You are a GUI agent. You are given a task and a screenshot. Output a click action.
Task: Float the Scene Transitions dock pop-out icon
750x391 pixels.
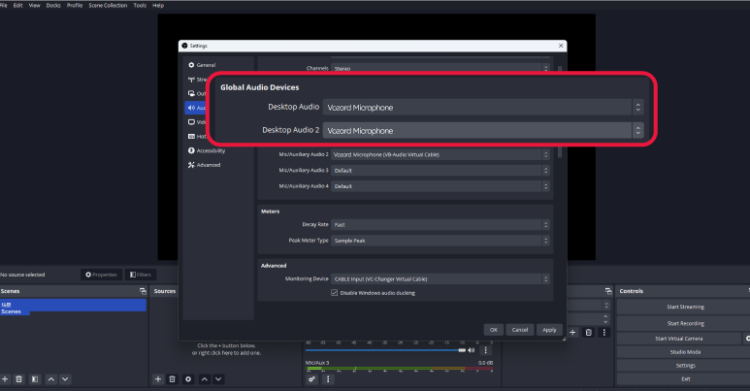coord(608,291)
